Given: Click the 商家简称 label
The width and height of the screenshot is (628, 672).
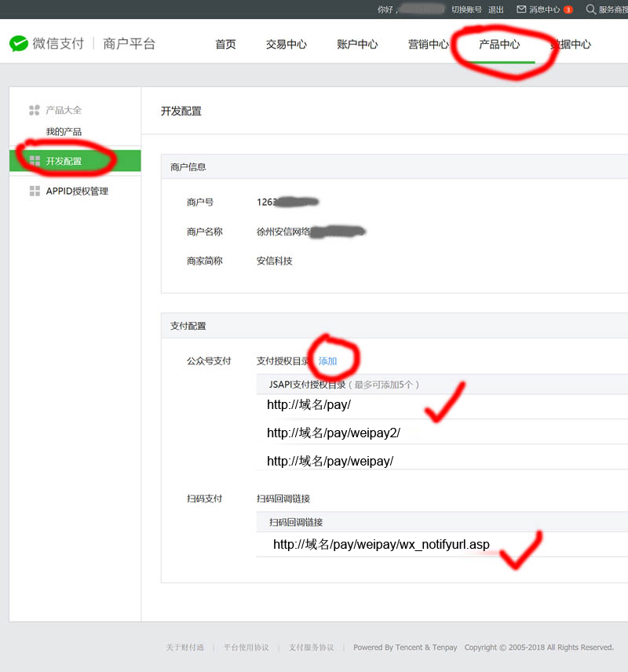Looking at the screenshot, I should tap(204, 261).
